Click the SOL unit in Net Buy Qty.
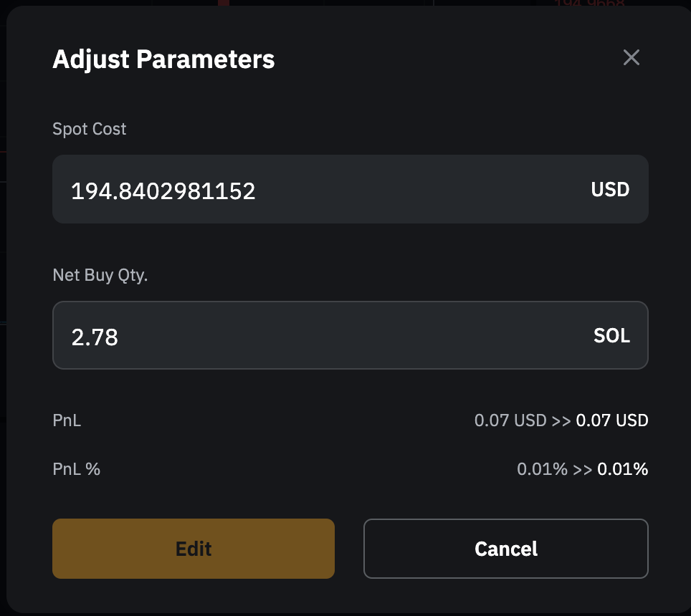The height and width of the screenshot is (616, 691). [611, 335]
